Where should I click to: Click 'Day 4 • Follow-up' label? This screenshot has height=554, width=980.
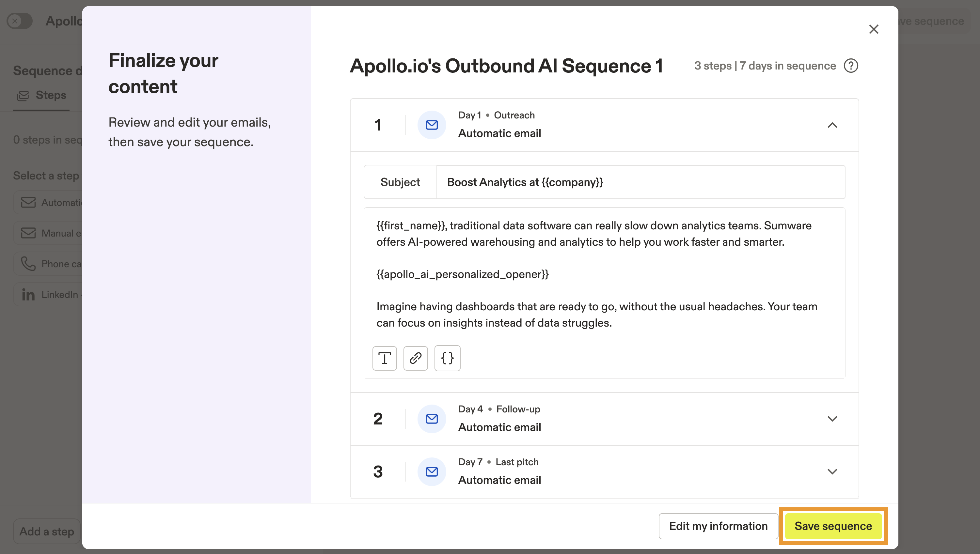tap(499, 409)
